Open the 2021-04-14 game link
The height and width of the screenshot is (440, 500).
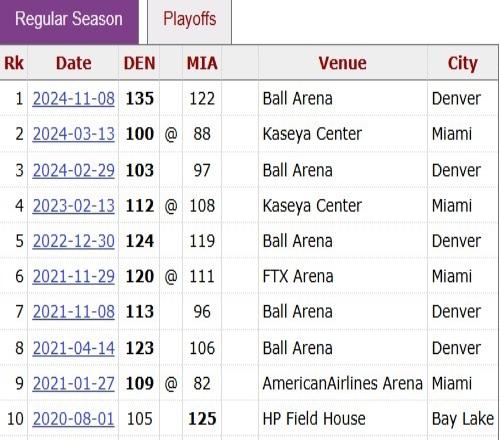click(x=74, y=348)
